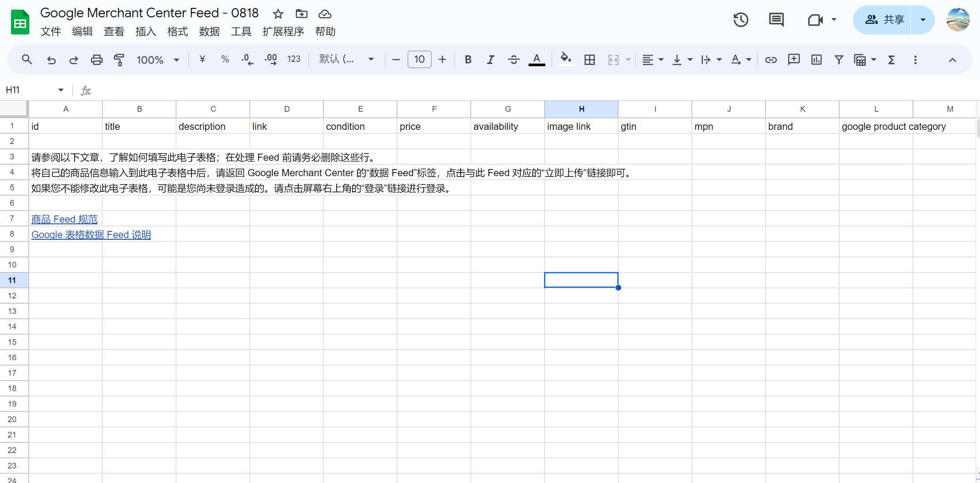Click the merge cells icon
The image size is (980, 483).
(x=613, y=60)
